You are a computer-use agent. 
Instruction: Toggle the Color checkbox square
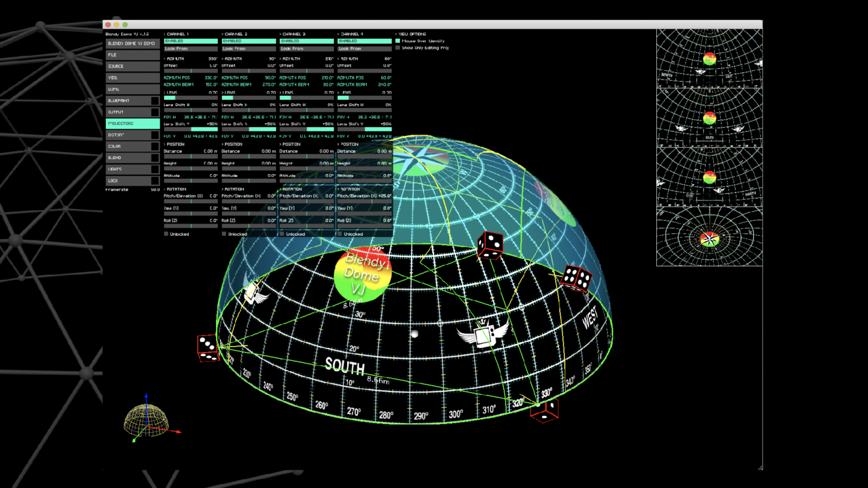pos(154,146)
